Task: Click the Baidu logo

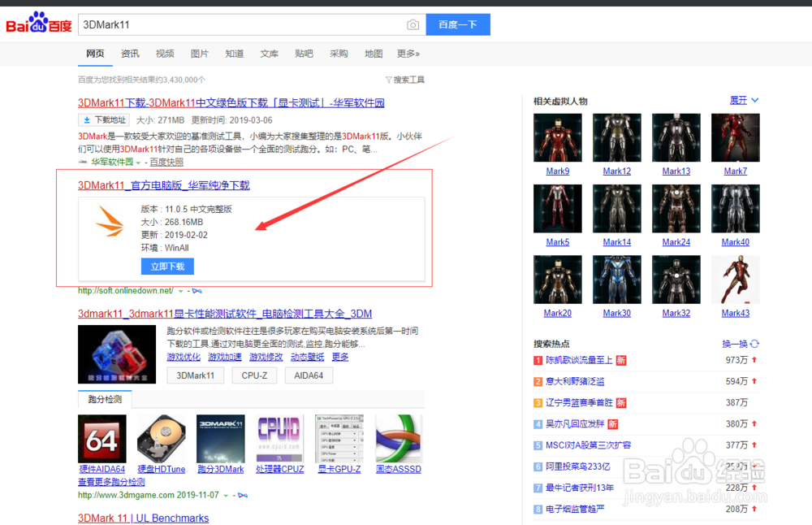Action: point(39,24)
